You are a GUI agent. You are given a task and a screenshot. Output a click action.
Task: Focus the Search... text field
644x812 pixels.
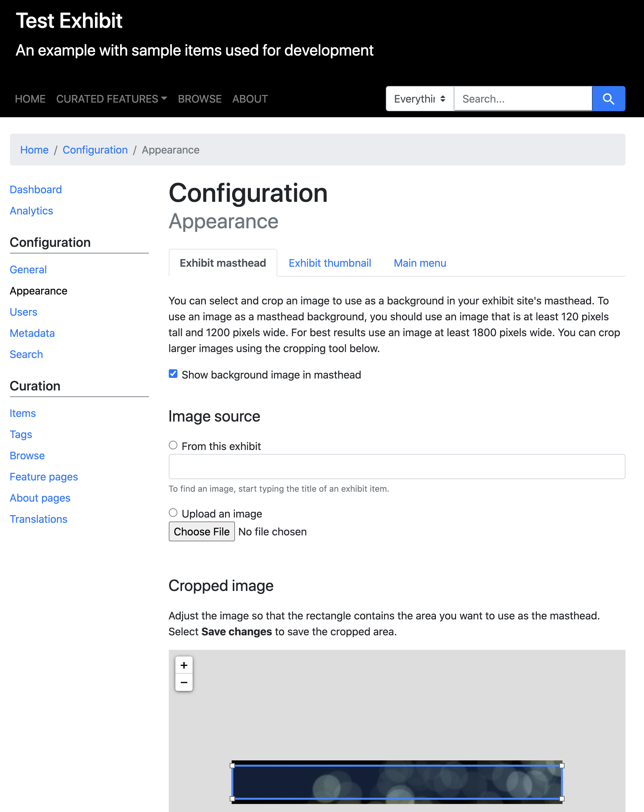523,99
